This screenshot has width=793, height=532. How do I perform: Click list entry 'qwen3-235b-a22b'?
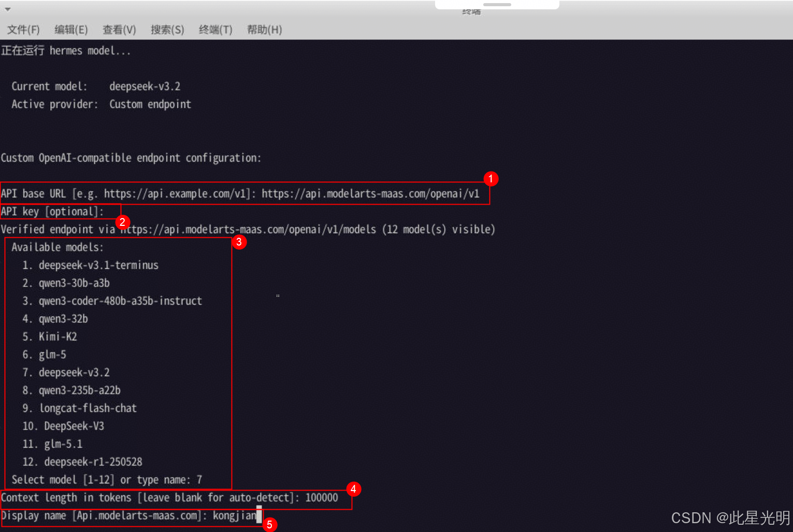pyautogui.click(x=71, y=391)
